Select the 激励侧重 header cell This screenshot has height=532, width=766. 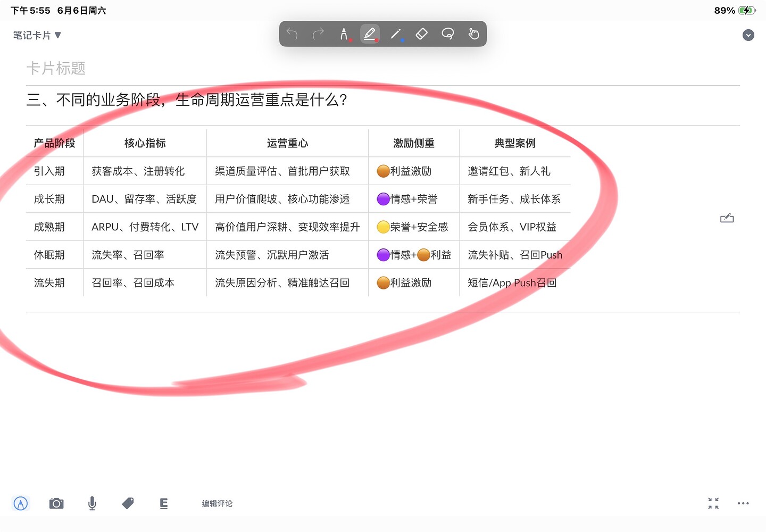414,143
